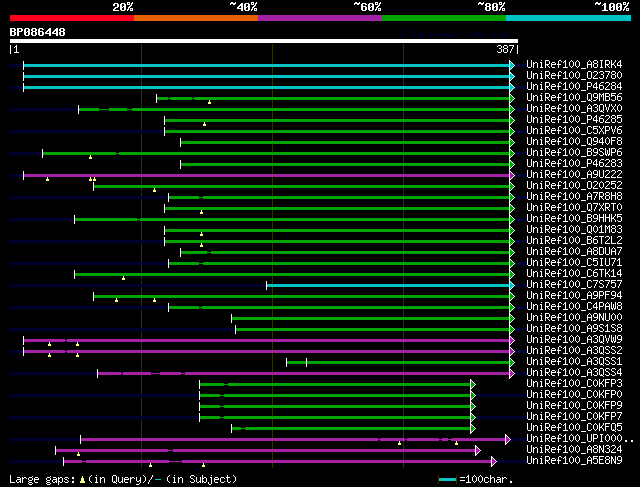The image size is (640, 487).
Task: Click the 'Large gaps:' legend text
Action: point(42,479)
